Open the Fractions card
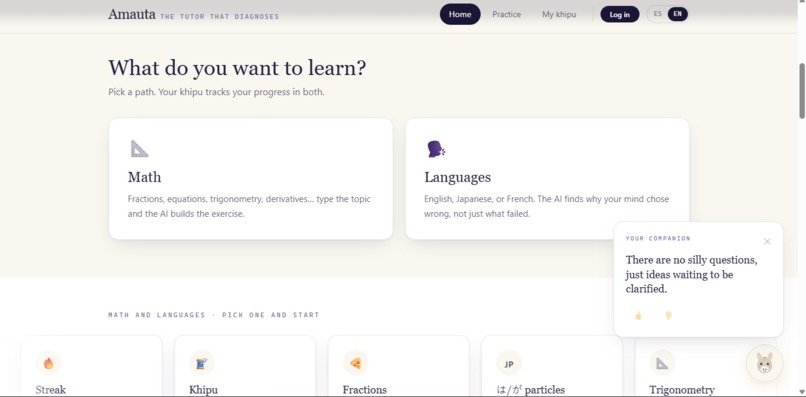The height and width of the screenshot is (397, 806). tap(398, 366)
